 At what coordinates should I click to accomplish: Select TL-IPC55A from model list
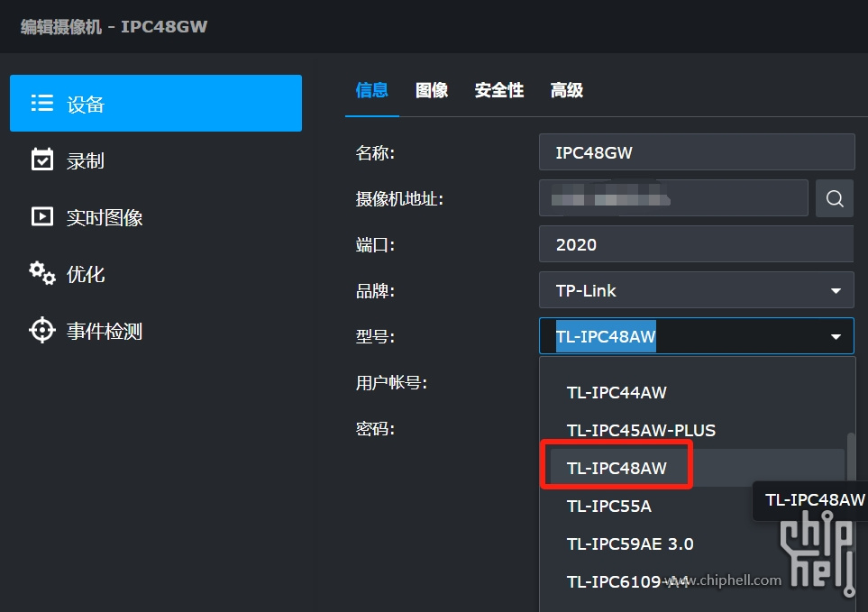point(651,506)
